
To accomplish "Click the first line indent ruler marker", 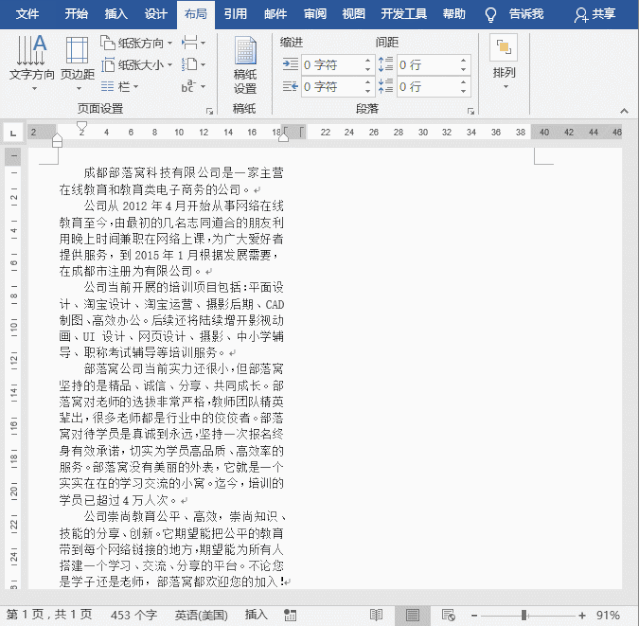I will click(x=82, y=126).
